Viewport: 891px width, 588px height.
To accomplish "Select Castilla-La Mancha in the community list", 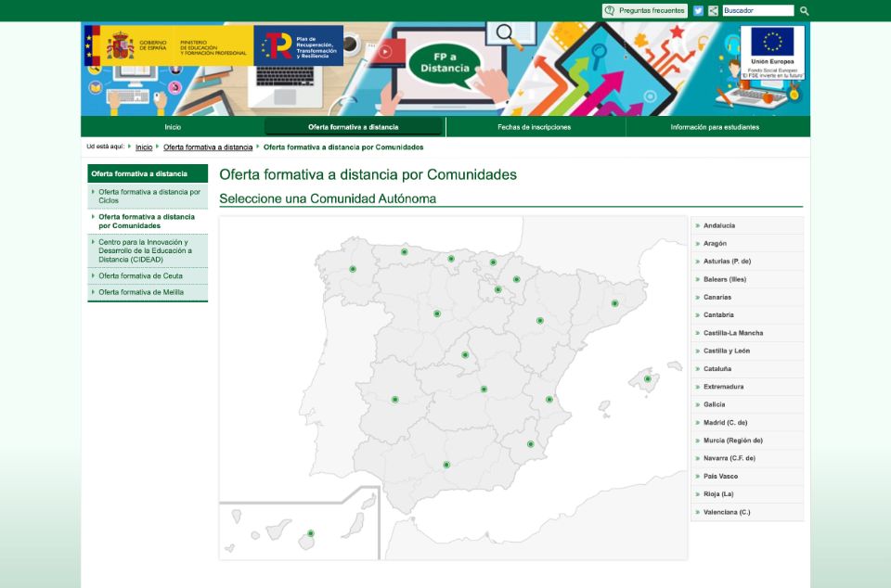I will [733, 333].
